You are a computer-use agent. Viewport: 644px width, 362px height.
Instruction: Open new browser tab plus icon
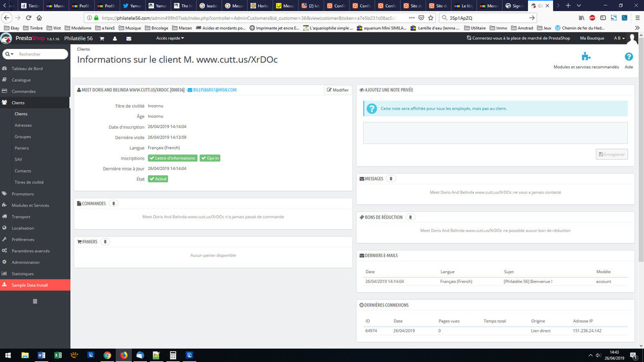(x=568, y=6)
